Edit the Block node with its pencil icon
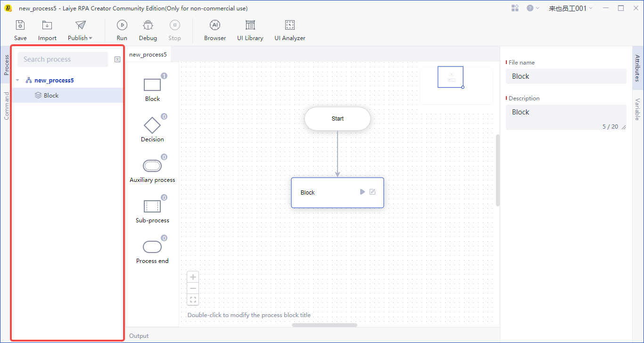The width and height of the screenshot is (644, 343). pos(372,192)
